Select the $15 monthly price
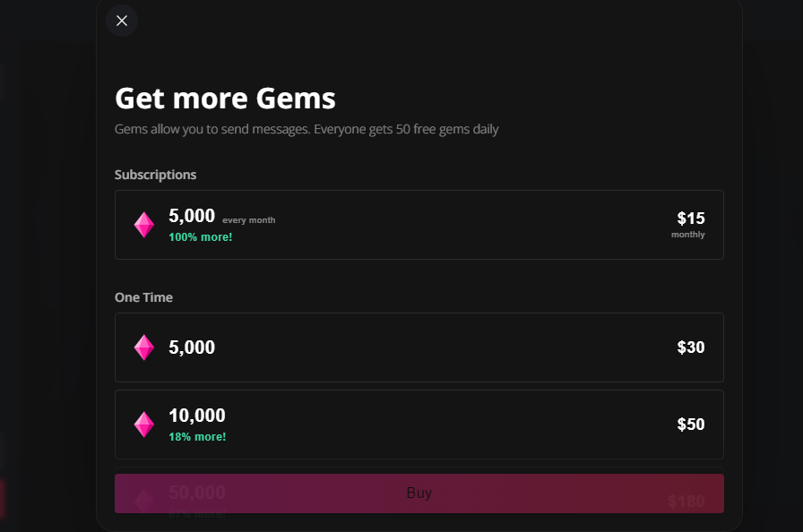The width and height of the screenshot is (803, 532). [690, 219]
